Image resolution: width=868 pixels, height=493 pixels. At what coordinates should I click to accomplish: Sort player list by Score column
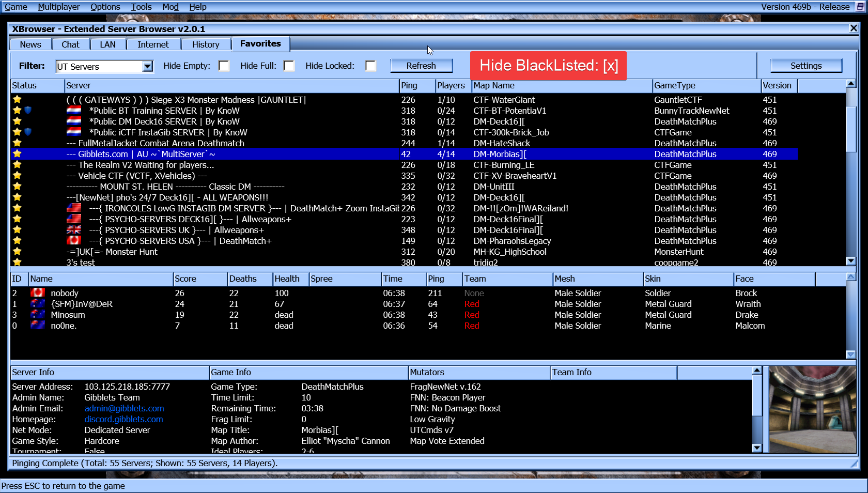(x=200, y=279)
